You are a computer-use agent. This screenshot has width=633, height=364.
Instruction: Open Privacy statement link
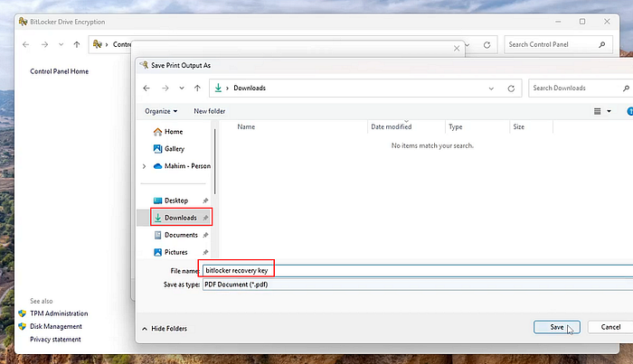coord(55,340)
